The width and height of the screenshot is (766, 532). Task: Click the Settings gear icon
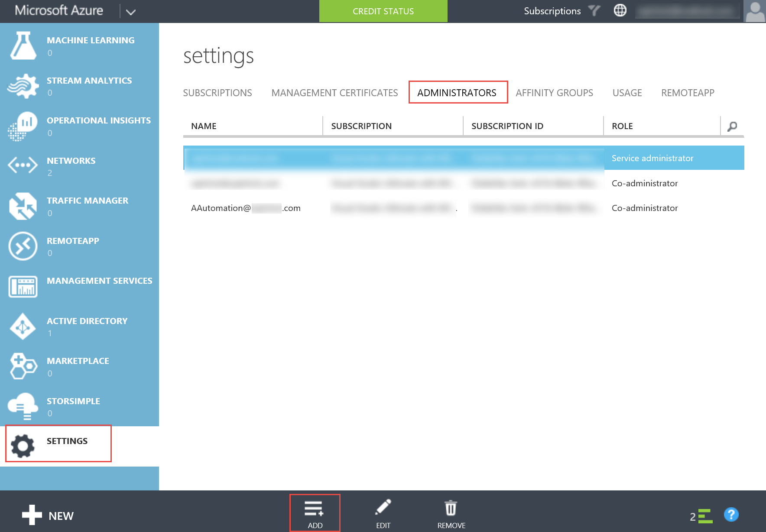pyautogui.click(x=23, y=446)
